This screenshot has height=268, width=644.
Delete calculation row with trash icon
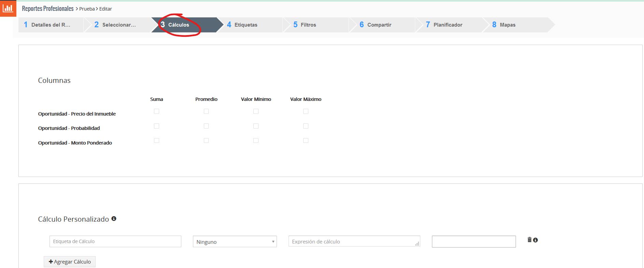point(529,240)
